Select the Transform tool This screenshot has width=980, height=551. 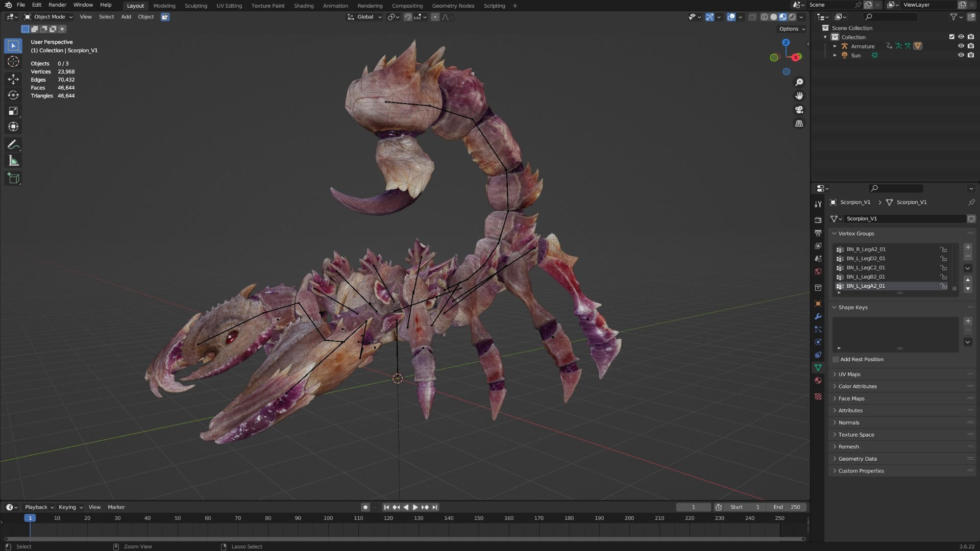[13, 127]
